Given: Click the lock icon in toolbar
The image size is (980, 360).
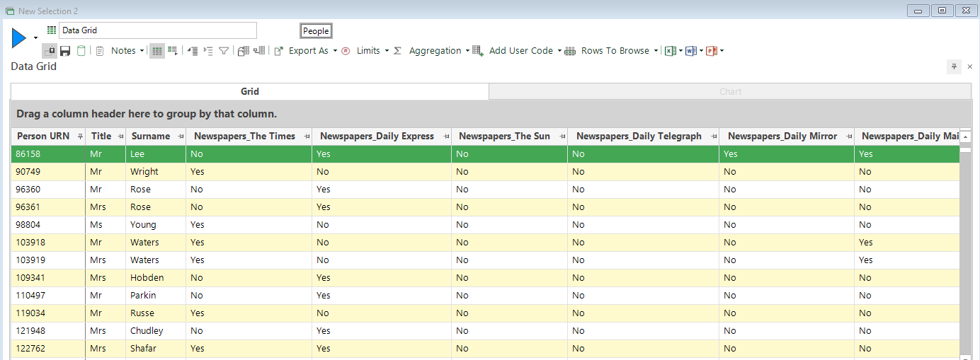Looking at the screenshot, I should click(50, 51).
